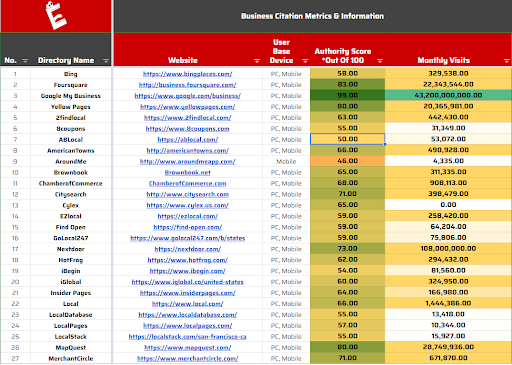Open the business.foursquare.com link
512x365 pixels.
point(188,85)
